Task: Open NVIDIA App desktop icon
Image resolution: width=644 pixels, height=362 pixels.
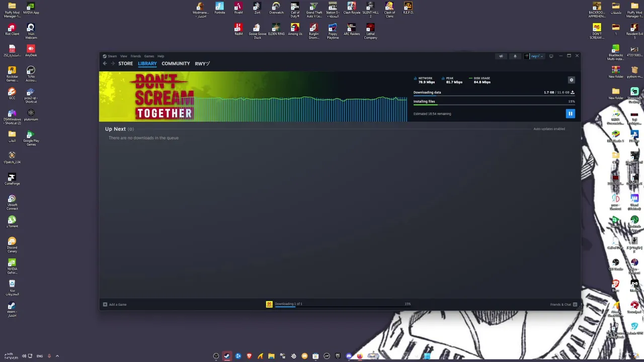Action: [x=31, y=9]
